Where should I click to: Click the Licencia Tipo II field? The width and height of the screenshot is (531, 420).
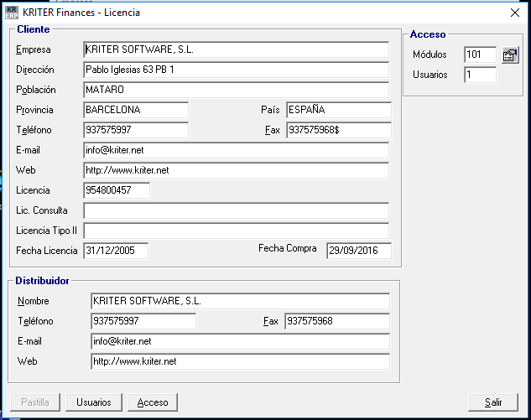[x=237, y=231]
